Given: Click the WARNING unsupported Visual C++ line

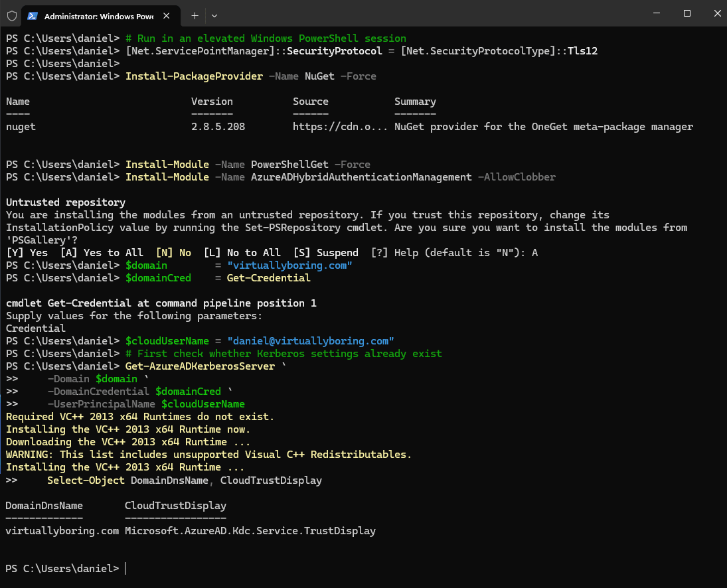Looking at the screenshot, I should click(x=208, y=455).
